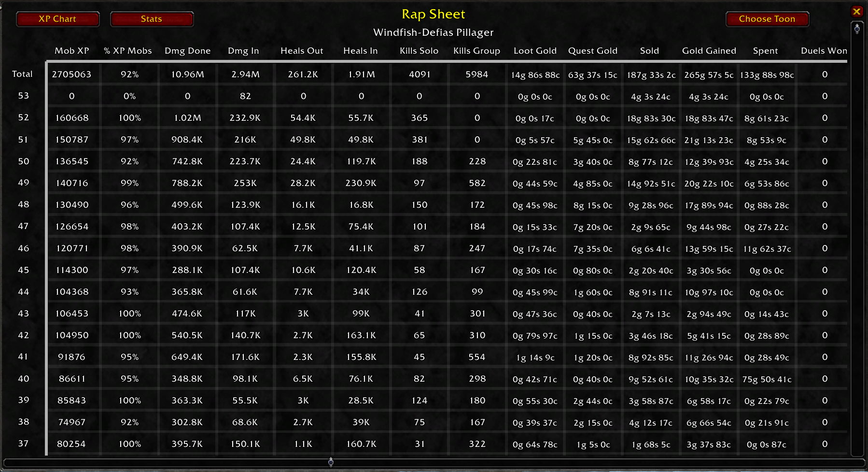Open the XP Chart view
Image resolution: width=868 pixels, height=472 pixels.
(x=57, y=19)
